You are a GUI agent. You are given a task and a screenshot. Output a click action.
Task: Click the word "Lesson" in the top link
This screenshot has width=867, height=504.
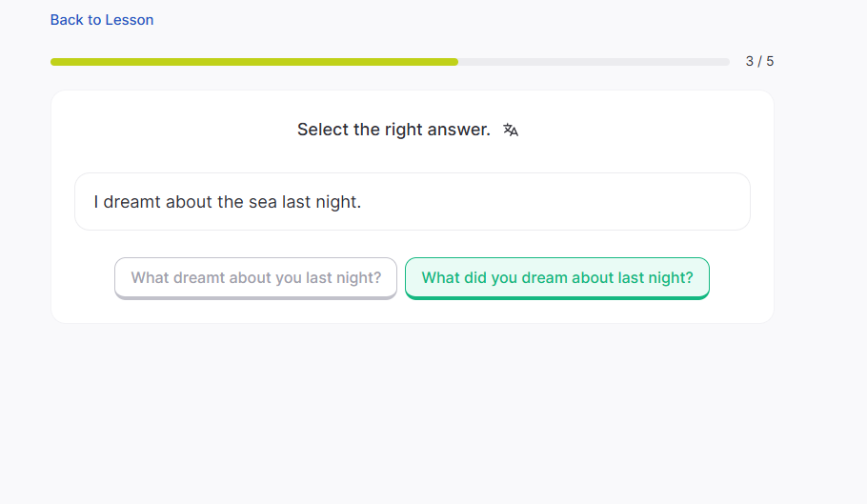click(x=130, y=20)
